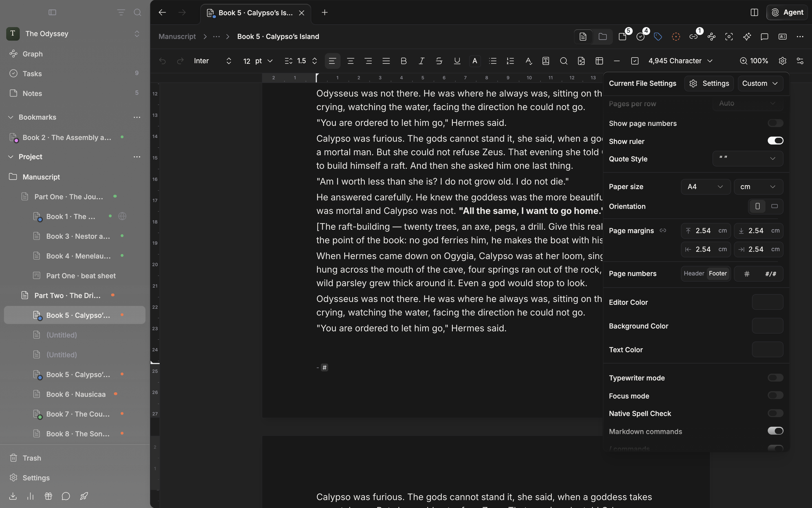
Task: Open the statistics bar chart icon
Action: click(30, 496)
